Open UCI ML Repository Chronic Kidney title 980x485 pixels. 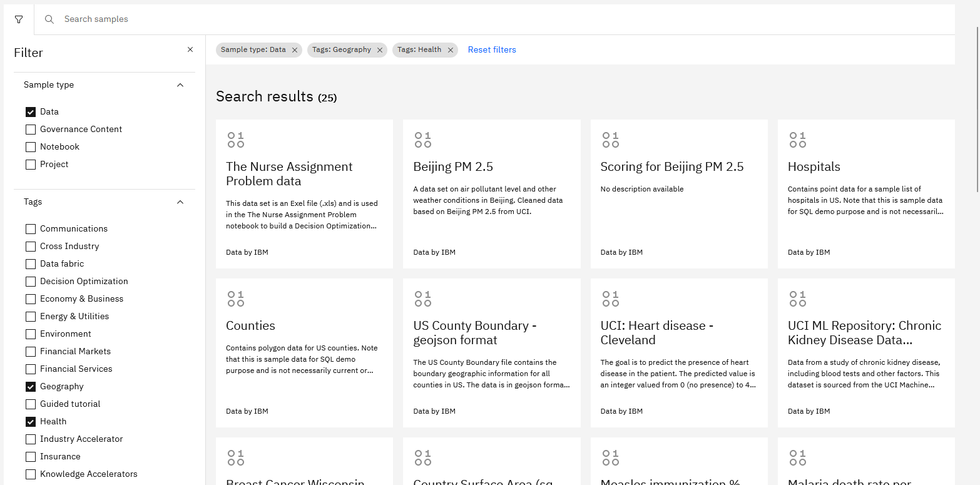point(864,333)
